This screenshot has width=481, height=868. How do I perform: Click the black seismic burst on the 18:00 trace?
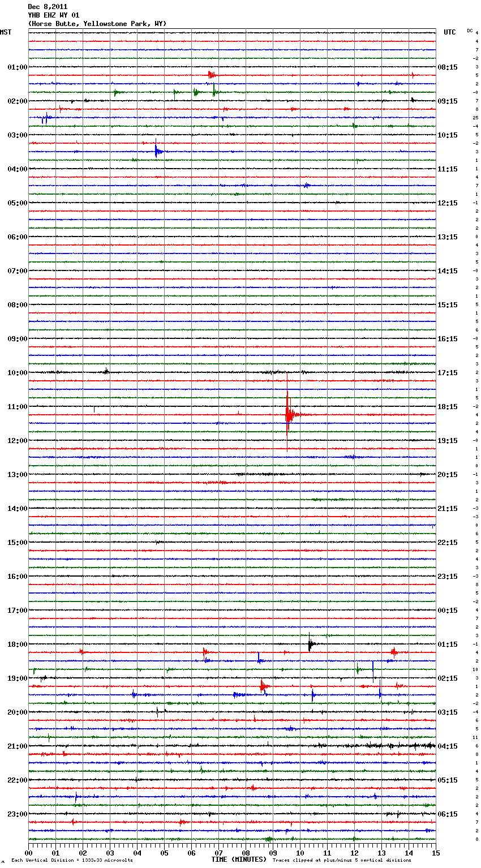(311, 643)
